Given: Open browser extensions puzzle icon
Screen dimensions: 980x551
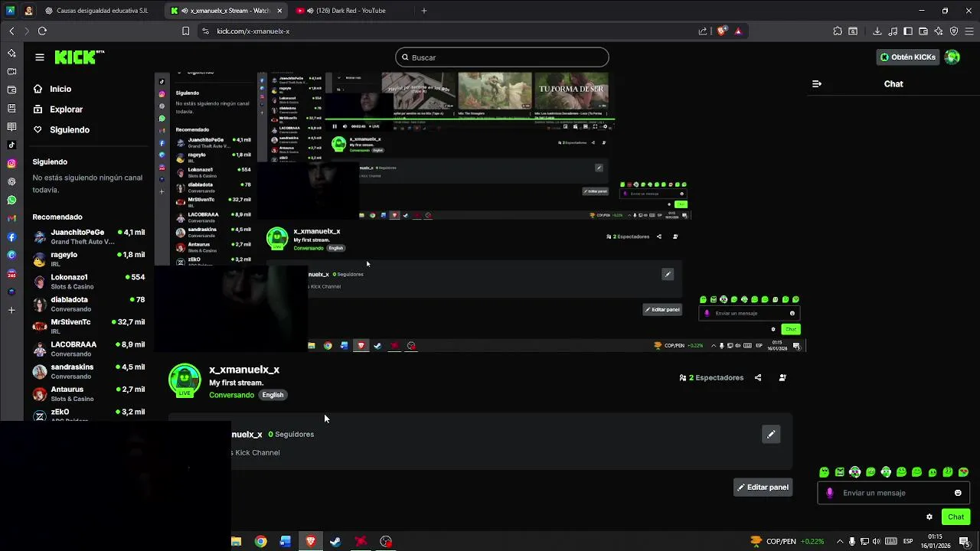Looking at the screenshot, I should click(838, 31).
